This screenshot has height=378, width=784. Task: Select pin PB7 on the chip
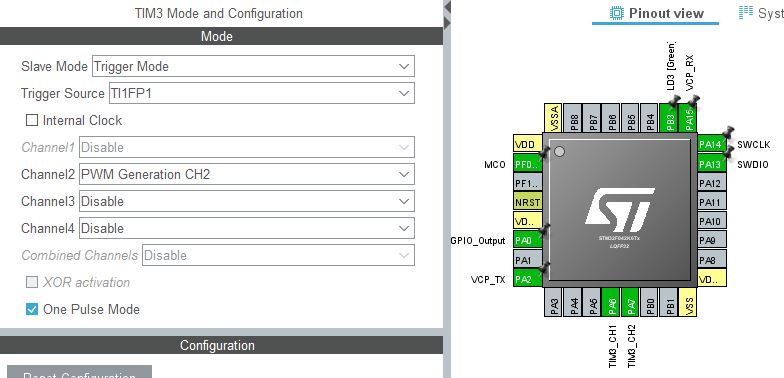592,118
